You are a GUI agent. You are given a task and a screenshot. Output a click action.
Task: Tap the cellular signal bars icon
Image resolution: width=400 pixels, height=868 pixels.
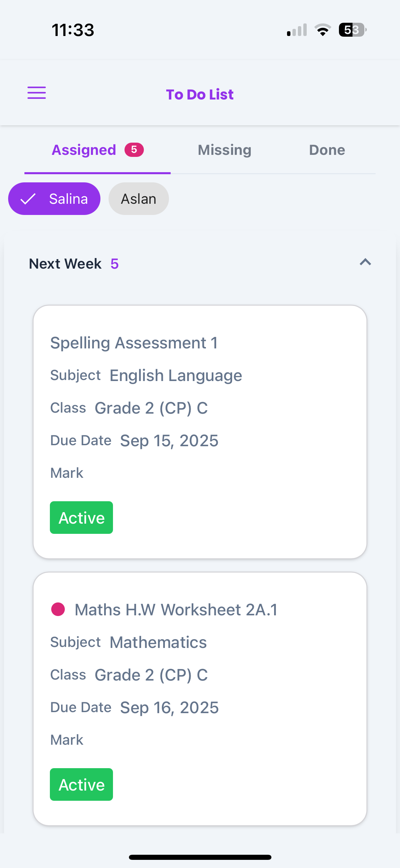pyautogui.click(x=297, y=30)
